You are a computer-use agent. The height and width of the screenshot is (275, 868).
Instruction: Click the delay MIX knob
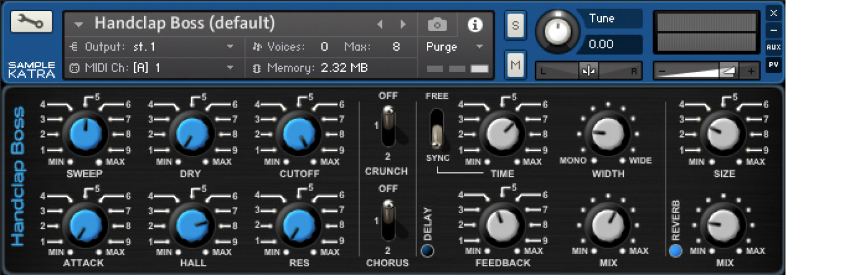[607, 224]
